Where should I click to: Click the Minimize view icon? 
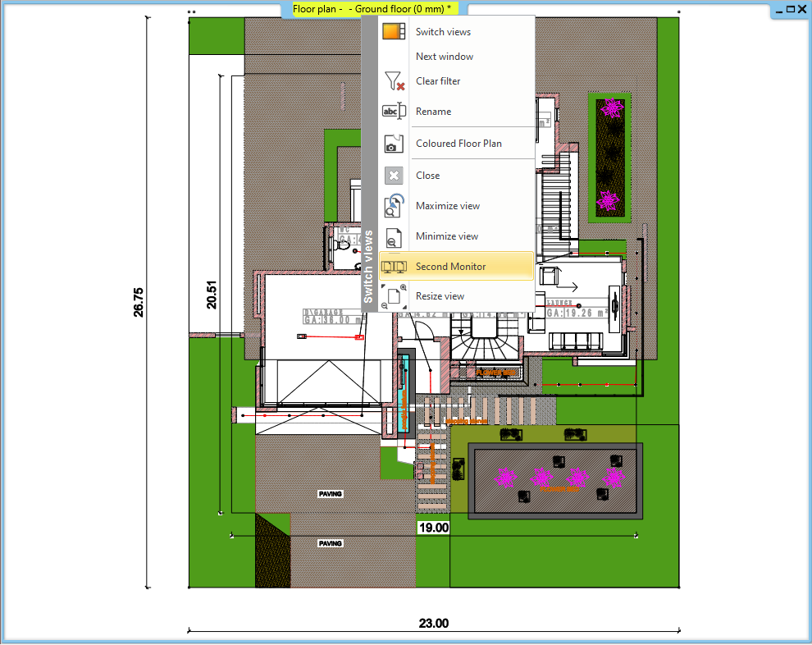tap(394, 236)
